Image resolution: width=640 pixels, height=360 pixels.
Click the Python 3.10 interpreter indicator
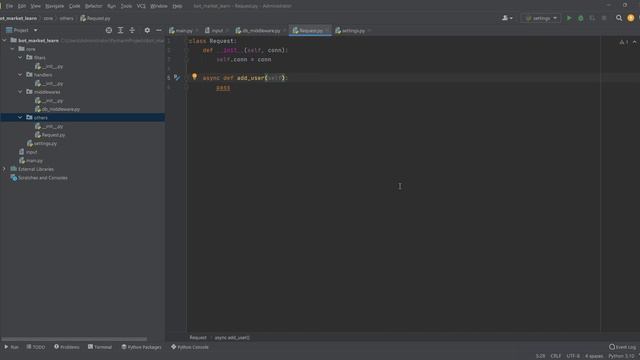coord(621,356)
